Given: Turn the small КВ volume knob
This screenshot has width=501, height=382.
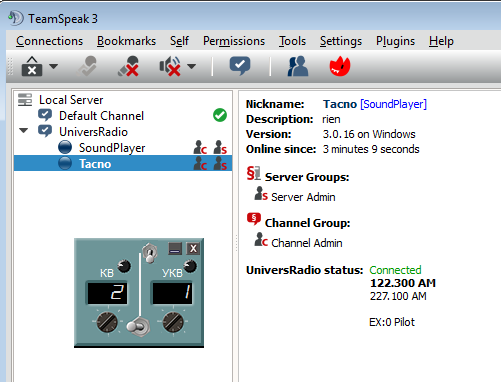Looking at the screenshot, I should 124,266.
